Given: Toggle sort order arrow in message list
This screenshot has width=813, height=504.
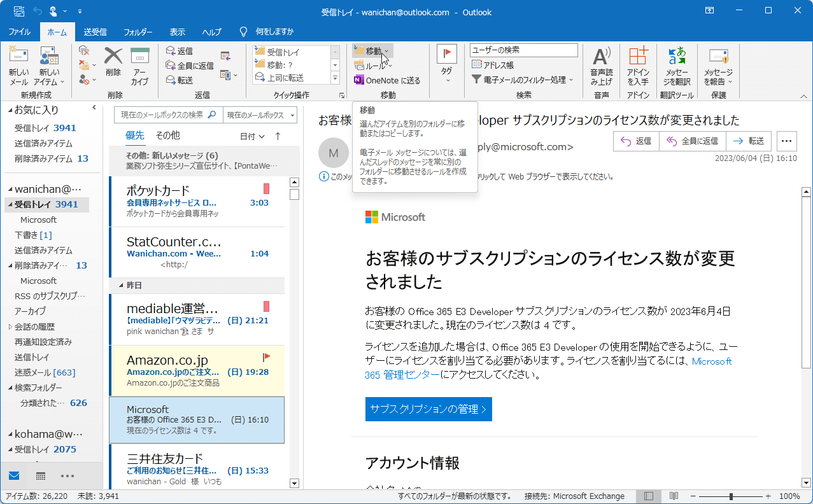Looking at the screenshot, I should tap(278, 136).
